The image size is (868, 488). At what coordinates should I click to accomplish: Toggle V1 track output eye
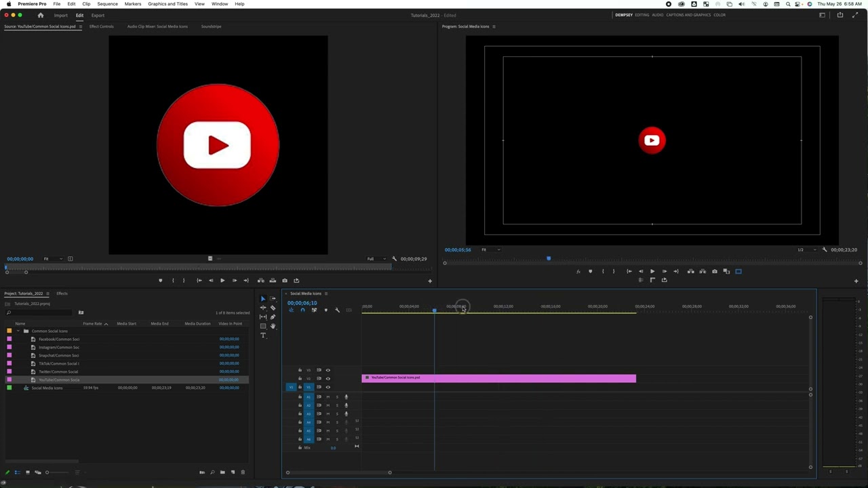coord(328,387)
